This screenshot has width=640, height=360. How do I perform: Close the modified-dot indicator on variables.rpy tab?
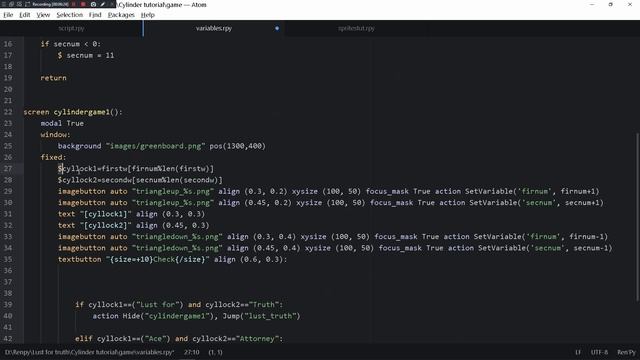click(277, 28)
